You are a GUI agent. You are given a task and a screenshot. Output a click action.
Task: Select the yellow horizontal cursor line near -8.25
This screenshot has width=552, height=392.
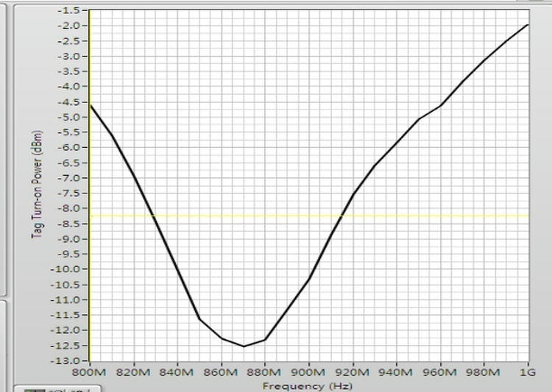[309, 215]
